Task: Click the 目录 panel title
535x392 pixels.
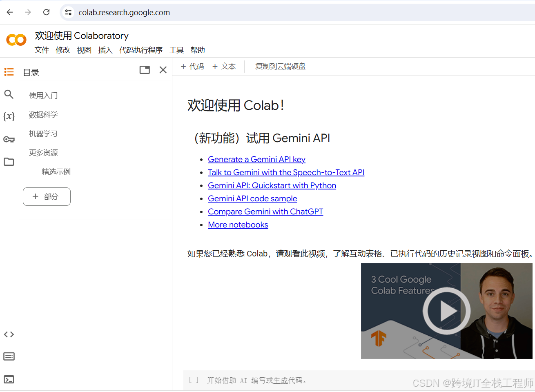Action: click(x=31, y=73)
